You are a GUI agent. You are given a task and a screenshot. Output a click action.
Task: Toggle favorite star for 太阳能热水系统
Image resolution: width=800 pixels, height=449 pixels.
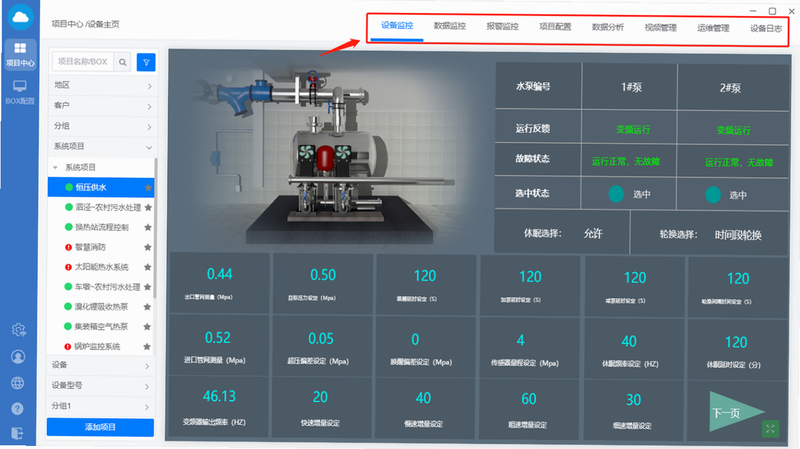(148, 267)
